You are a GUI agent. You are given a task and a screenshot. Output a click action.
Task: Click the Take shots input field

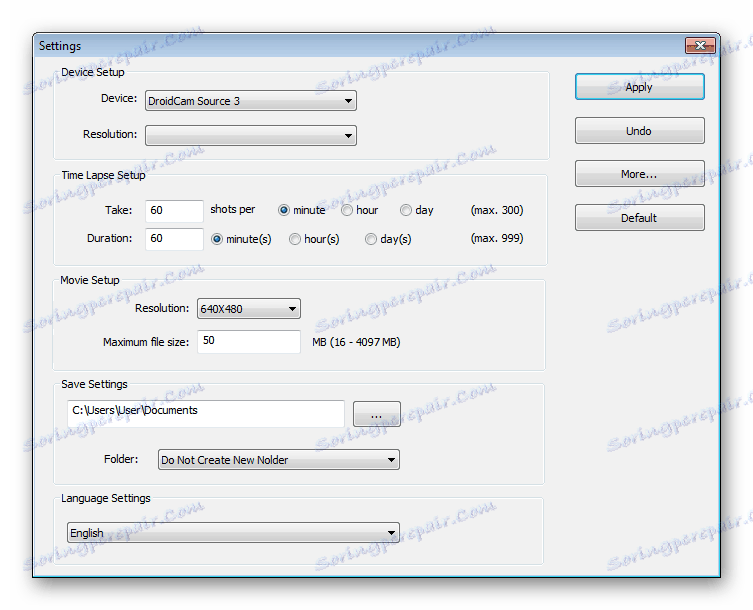pos(174,211)
